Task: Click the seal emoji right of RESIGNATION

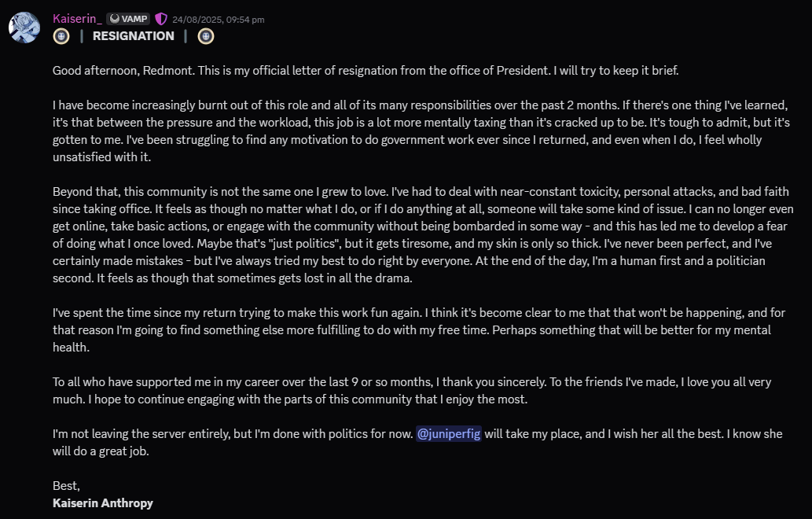Action: (x=206, y=36)
